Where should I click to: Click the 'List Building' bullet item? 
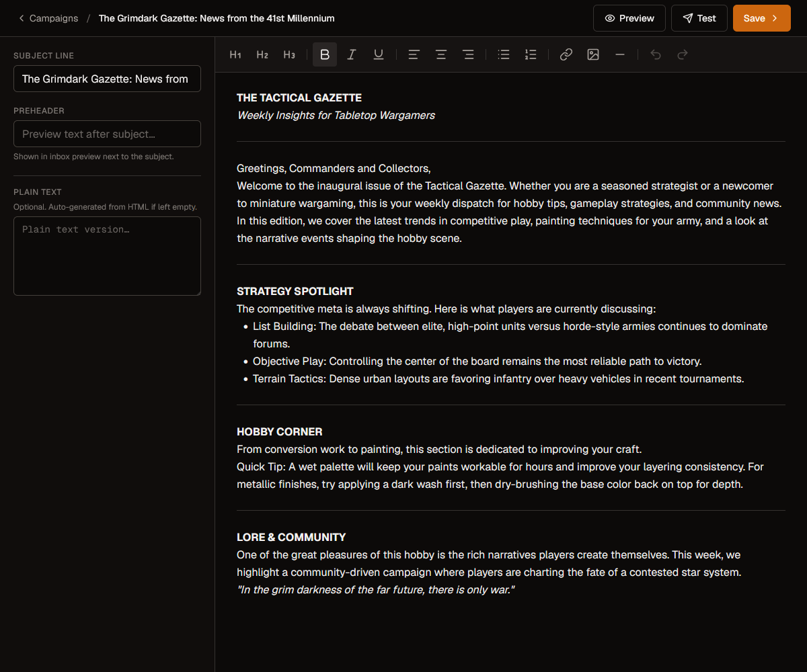point(510,335)
